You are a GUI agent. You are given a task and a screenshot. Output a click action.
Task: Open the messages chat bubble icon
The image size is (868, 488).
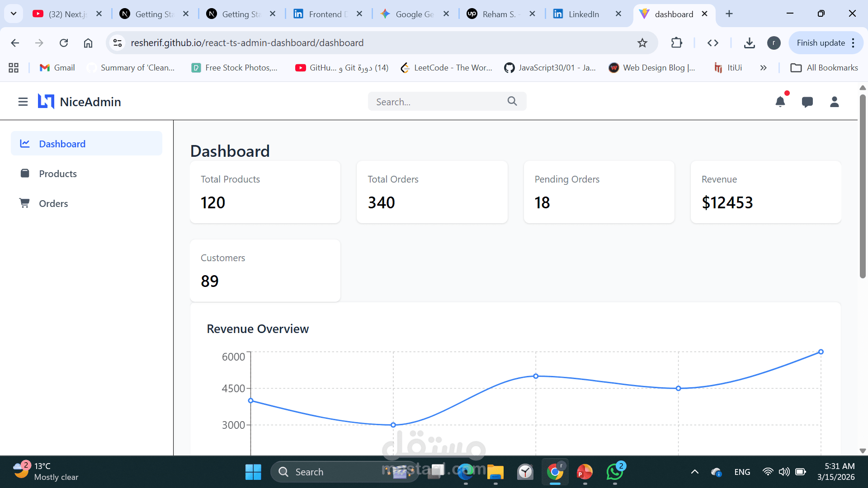point(807,102)
